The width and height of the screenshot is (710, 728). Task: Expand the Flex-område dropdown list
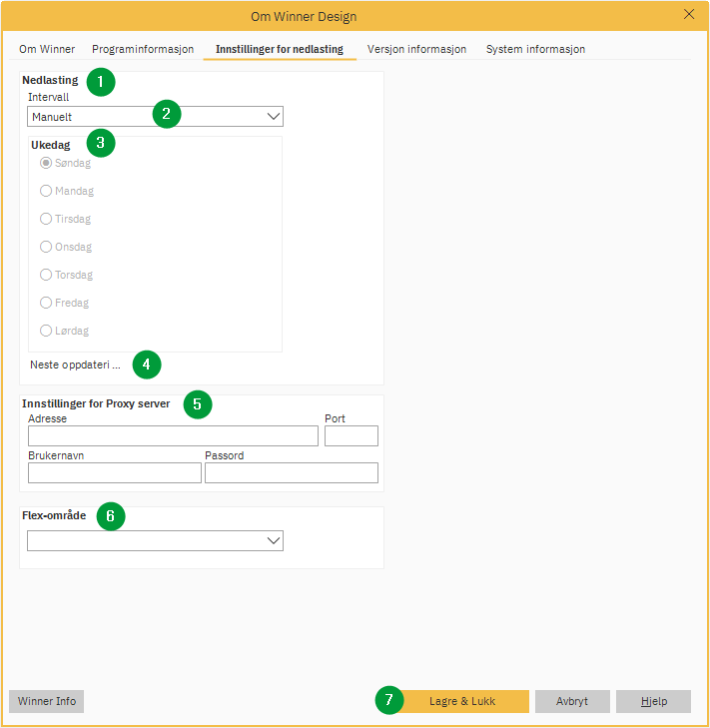pyautogui.click(x=155, y=540)
